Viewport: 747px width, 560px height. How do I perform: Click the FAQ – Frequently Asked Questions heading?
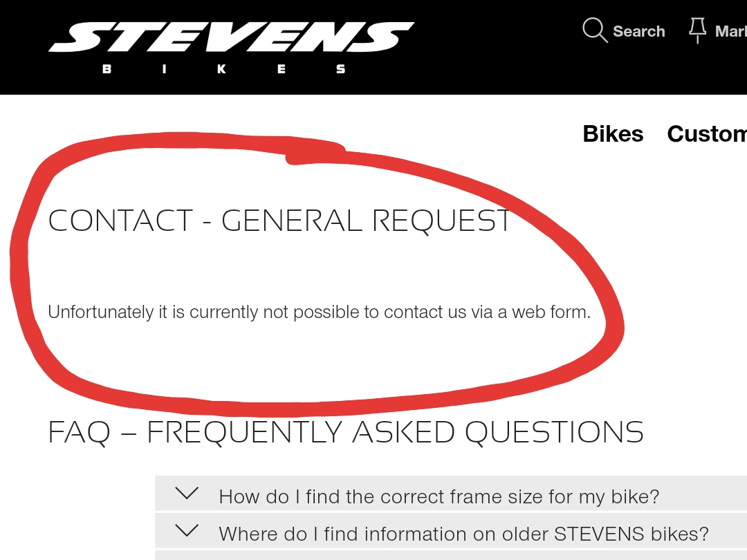(346, 433)
